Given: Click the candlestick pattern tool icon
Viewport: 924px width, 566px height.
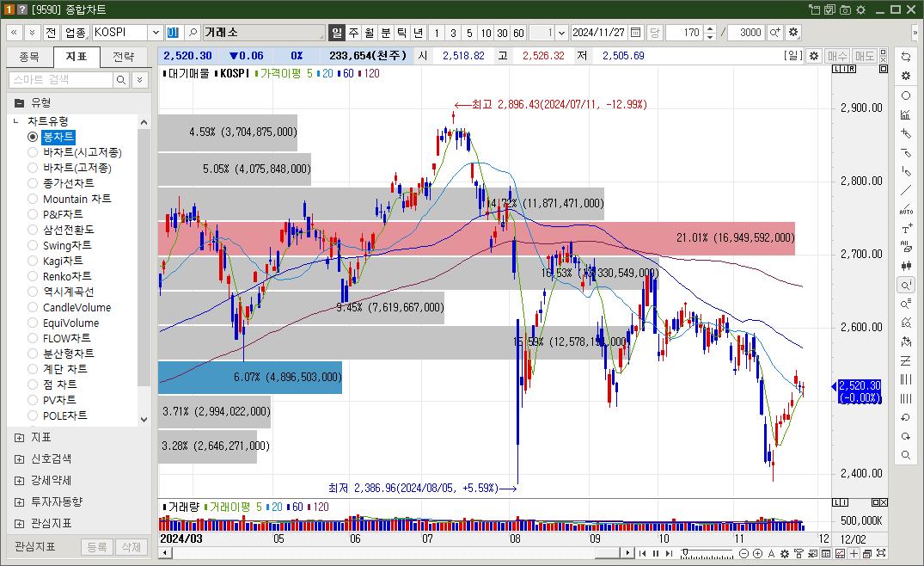Looking at the screenshot, I should tap(906, 266).
